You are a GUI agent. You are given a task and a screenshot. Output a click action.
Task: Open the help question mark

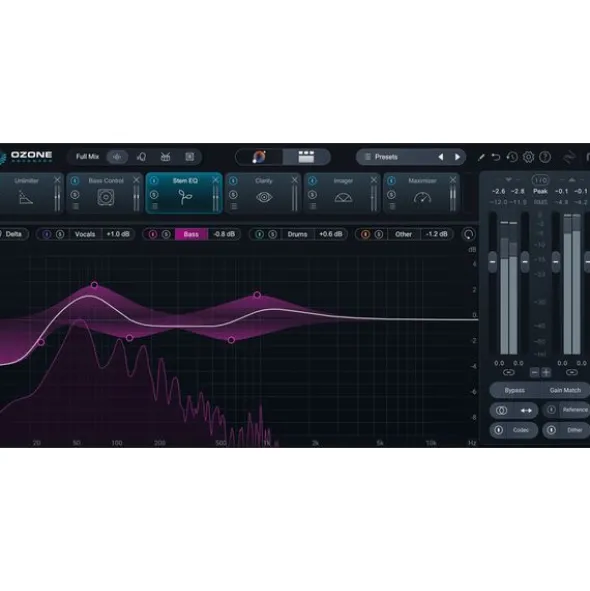pyautogui.click(x=545, y=157)
